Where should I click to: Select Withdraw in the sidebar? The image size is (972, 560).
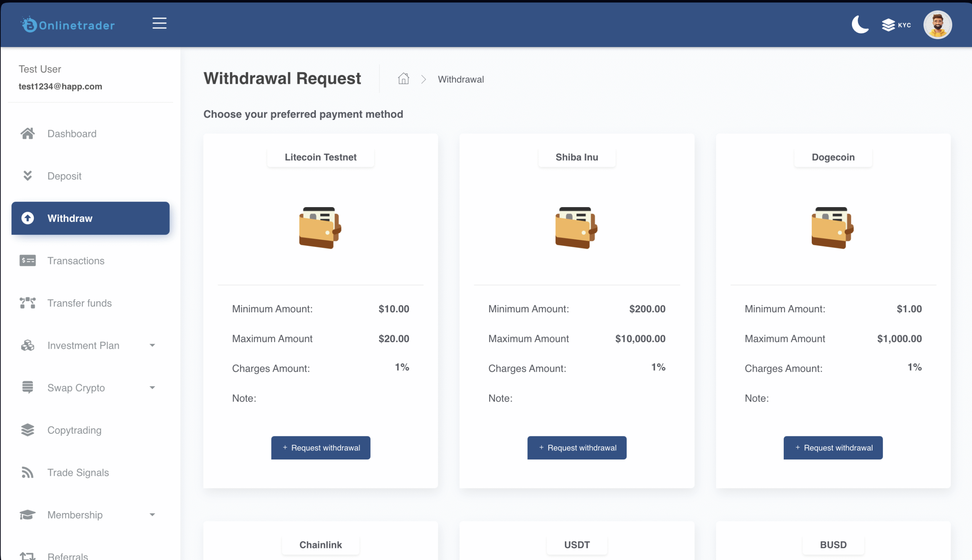click(90, 218)
